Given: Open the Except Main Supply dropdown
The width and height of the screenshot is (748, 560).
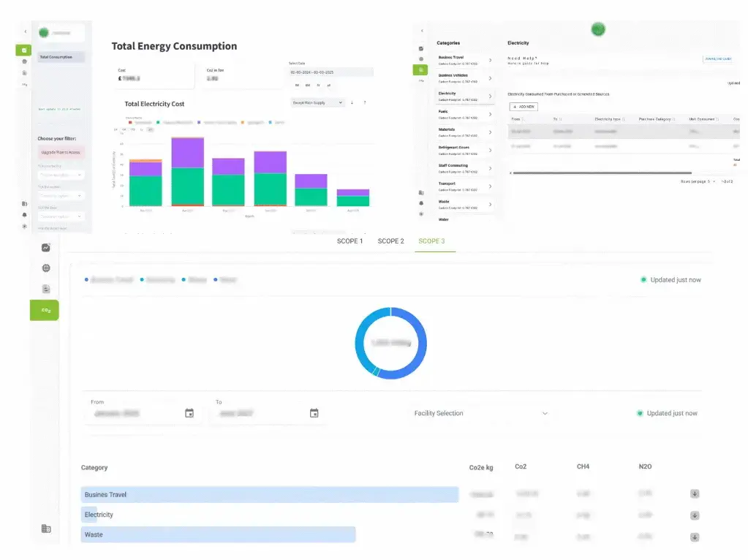Looking at the screenshot, I should [x=317, y=102].
